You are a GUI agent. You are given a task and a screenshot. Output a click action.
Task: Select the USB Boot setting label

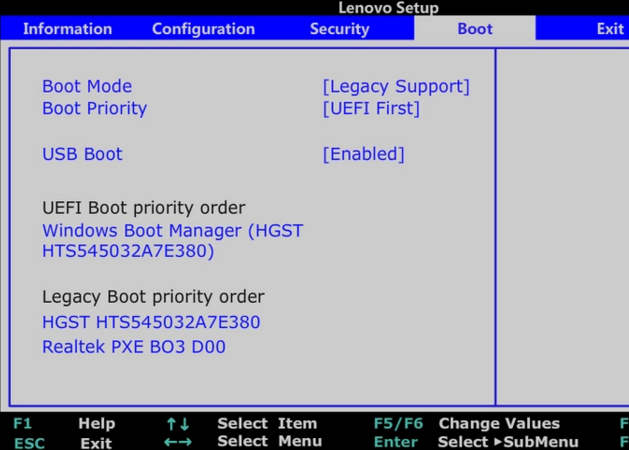pyautogui.click(x=82, y=154)
